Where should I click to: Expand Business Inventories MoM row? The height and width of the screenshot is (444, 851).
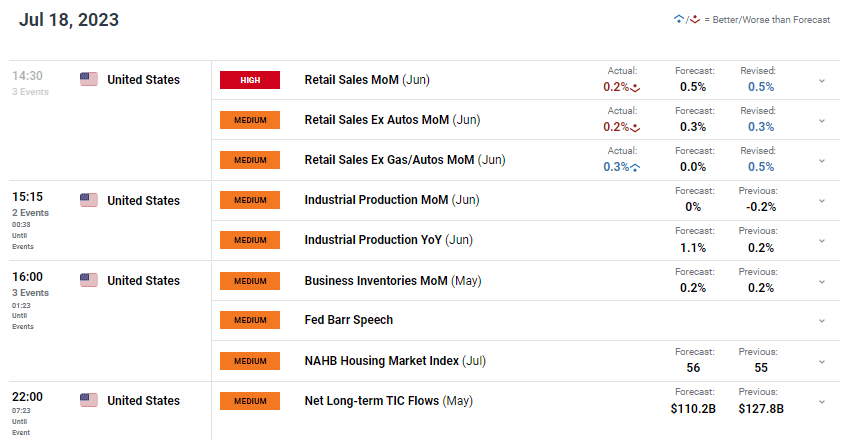[x=822, y=282]
